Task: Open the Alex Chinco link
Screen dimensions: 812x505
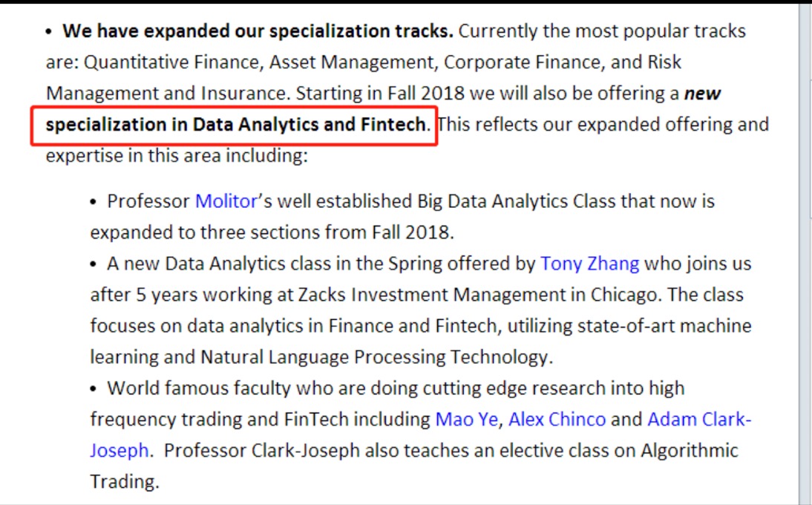Action: point(557,420)
